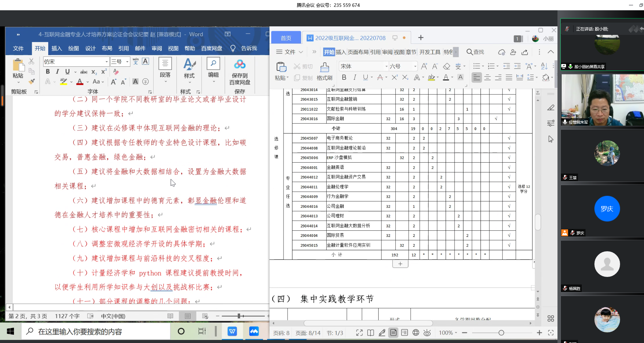Toggle Italic in the WPS toolbar
The image size is (644, 343).
point(355,77)
